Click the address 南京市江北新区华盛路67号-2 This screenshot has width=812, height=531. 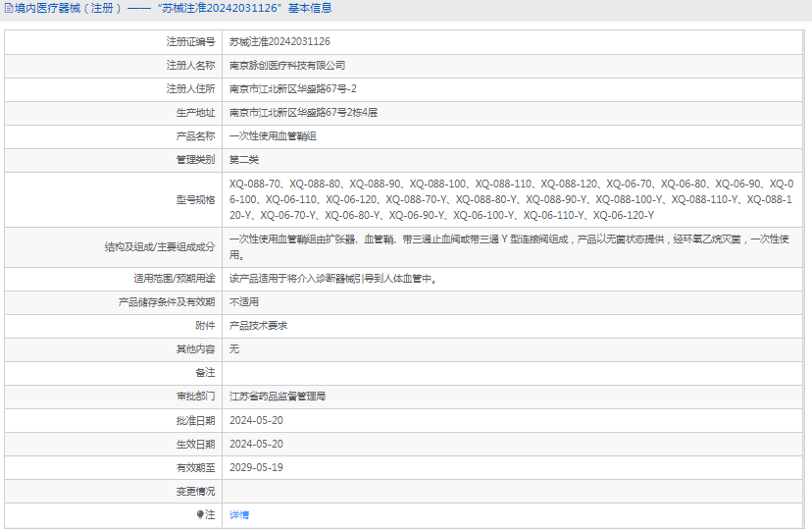(293, 89)
